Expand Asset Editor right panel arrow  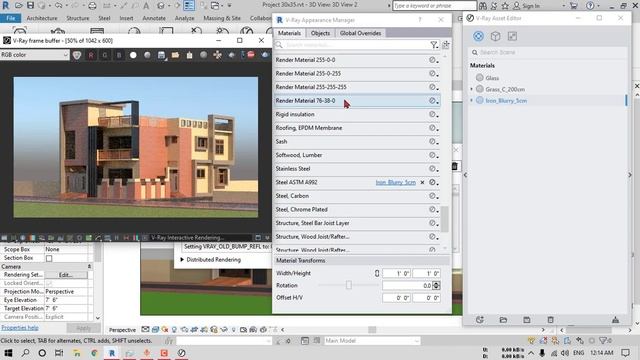[x=630, y=175]
